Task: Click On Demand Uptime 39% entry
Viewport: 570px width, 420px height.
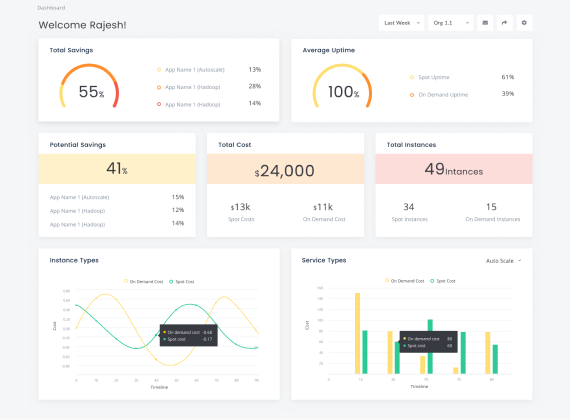Action: [x=462, y=94]
